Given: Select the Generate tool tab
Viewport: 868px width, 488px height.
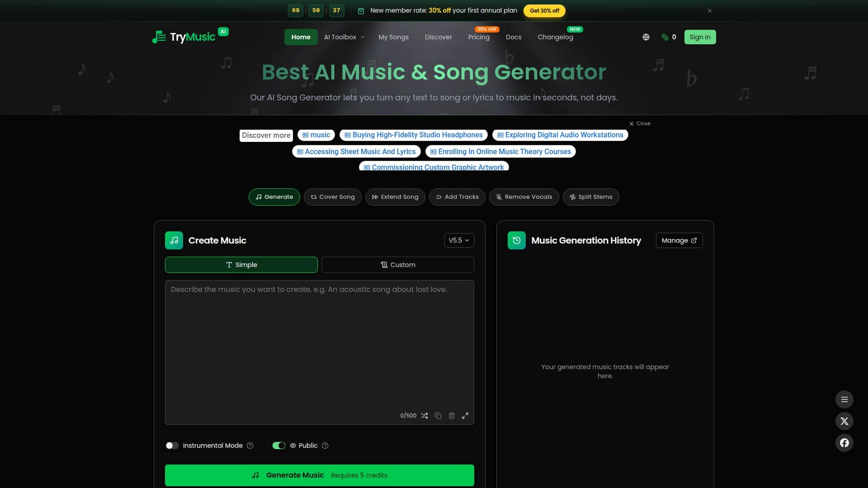Looking at the screenshot, I should click(274, 197).
